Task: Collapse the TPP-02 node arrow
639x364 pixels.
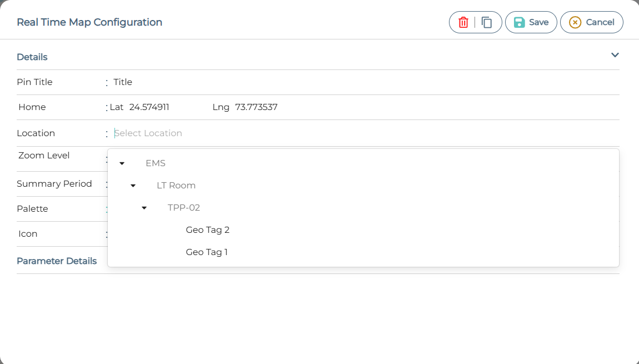Action: 144,208
